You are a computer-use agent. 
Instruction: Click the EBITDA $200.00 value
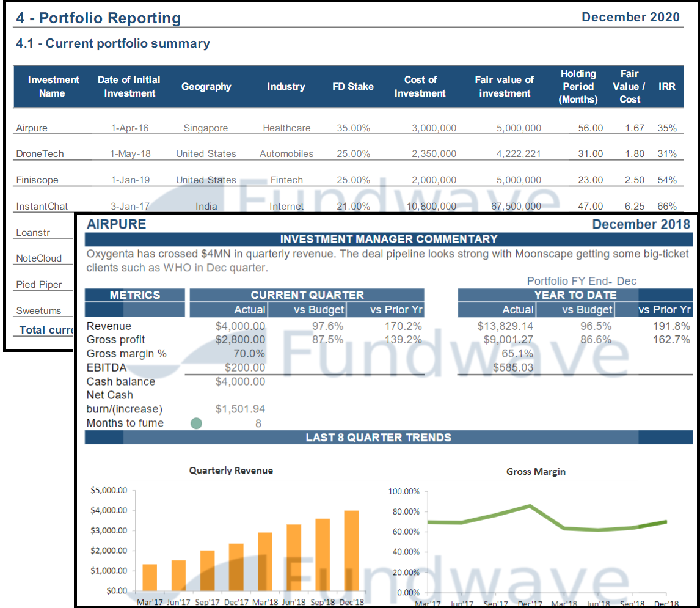[245, 368]
